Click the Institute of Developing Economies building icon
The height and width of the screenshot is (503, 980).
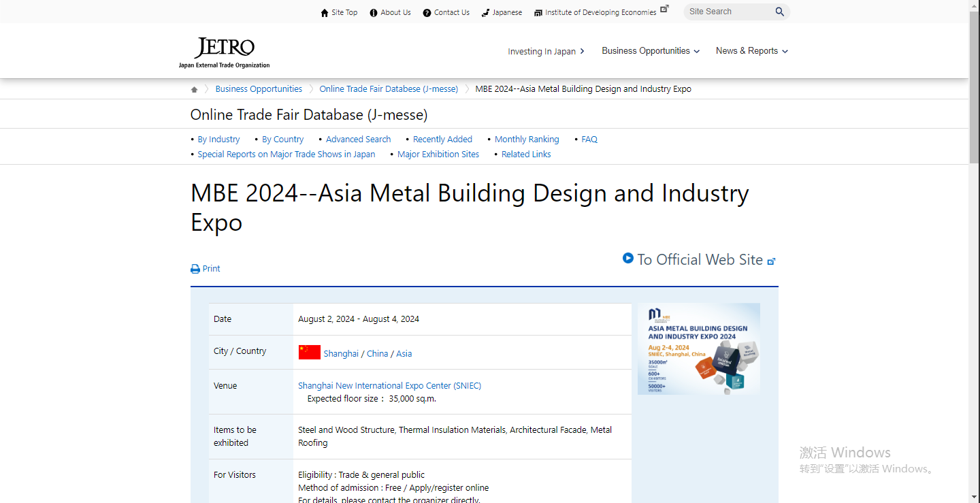click(x=538, y=13)
